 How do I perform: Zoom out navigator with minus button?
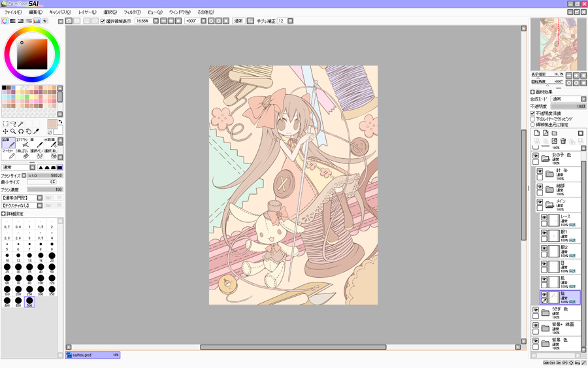569,75
